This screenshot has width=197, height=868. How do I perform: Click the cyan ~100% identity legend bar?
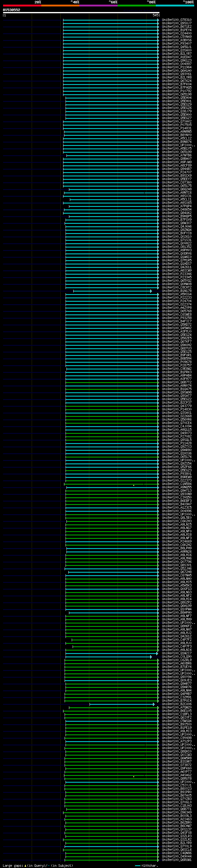coord(175,6)
